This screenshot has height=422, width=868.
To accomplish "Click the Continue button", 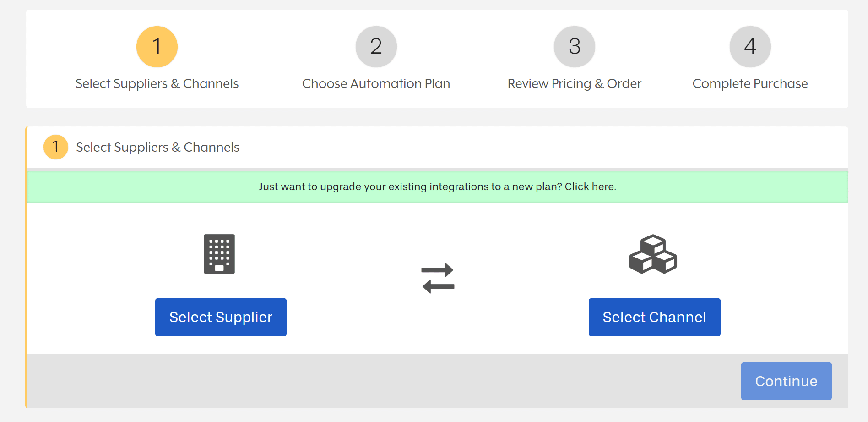I will 786,381.
